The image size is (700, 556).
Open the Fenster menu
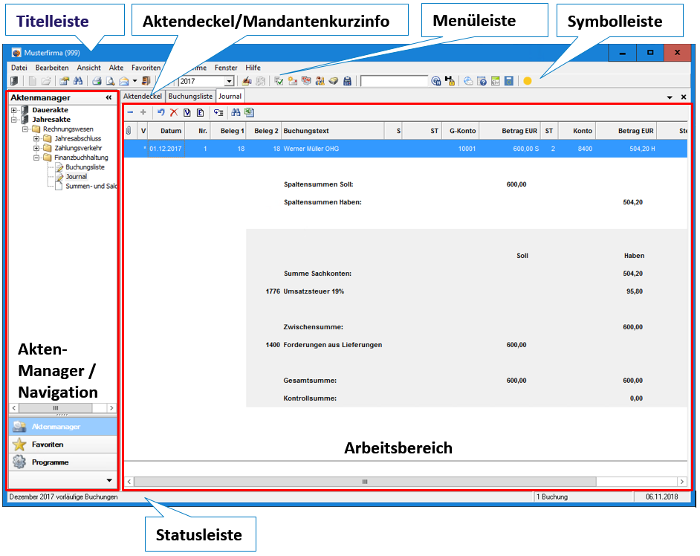click(226, 67)
